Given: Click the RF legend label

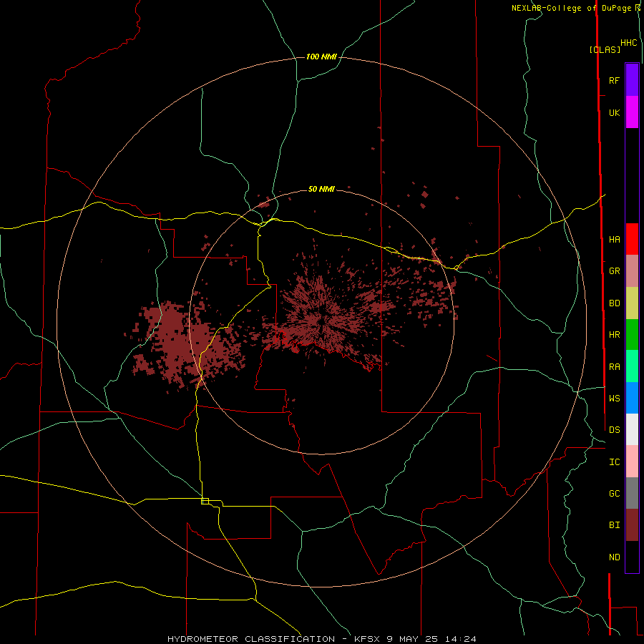Looking at the screenshot, I should click(614, 80).
